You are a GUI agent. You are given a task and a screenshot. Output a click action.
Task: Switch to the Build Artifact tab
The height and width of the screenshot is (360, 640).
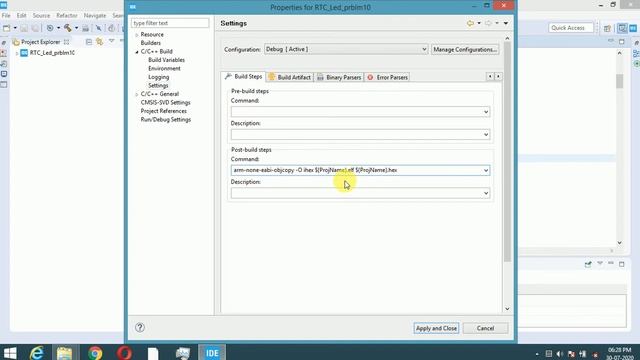[290, 77]
